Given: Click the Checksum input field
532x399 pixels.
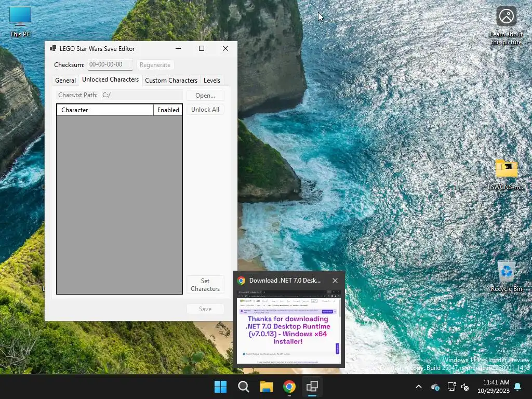Looking at the screenshot, I should pos(110,64).
